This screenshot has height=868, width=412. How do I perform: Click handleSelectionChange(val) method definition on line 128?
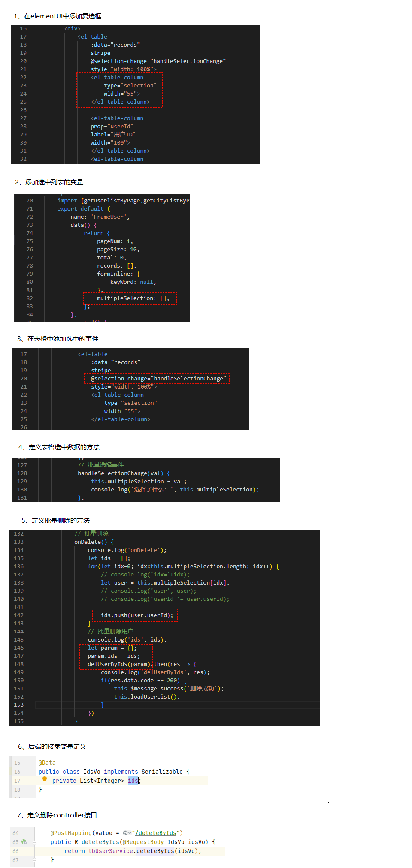pos(120,473)
